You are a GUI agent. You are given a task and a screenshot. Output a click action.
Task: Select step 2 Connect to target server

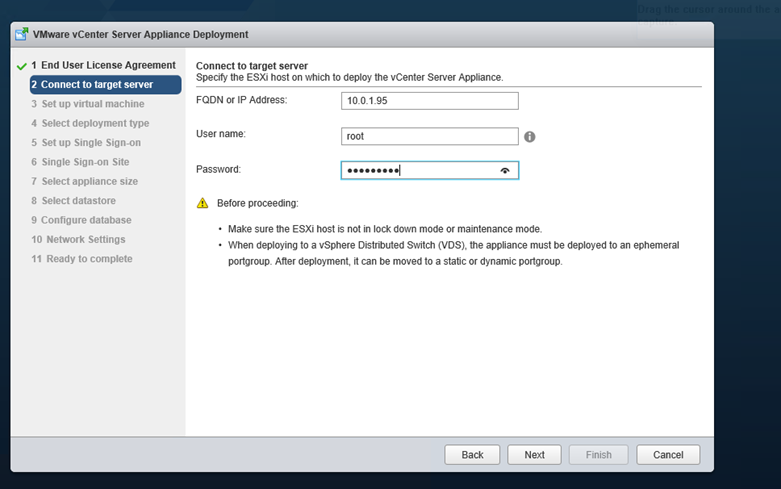click(x=106, y=85)
